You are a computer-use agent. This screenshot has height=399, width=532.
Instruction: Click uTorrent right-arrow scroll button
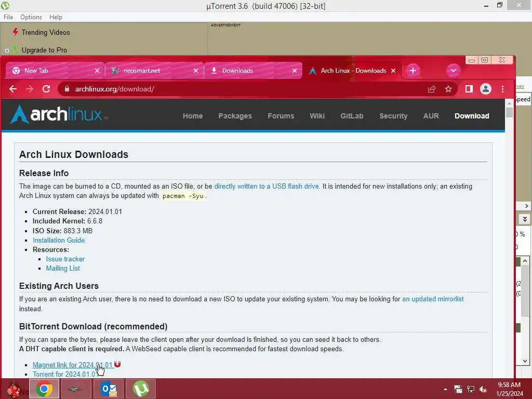pos(526,206)
